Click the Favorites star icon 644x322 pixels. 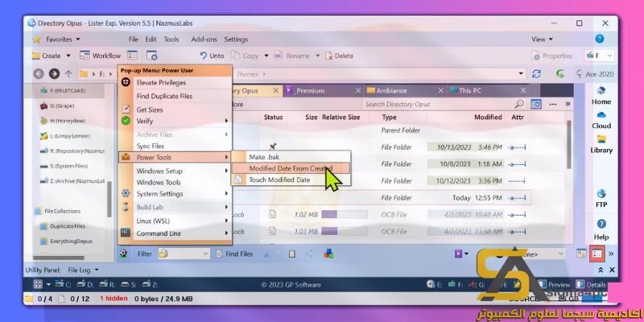point(37,39)
